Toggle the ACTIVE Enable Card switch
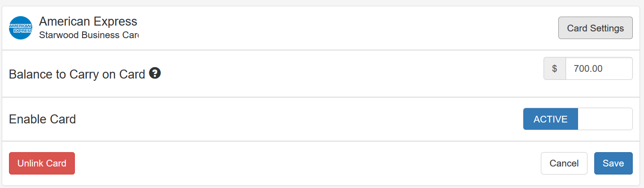644x188 pixels. (578, 119)
